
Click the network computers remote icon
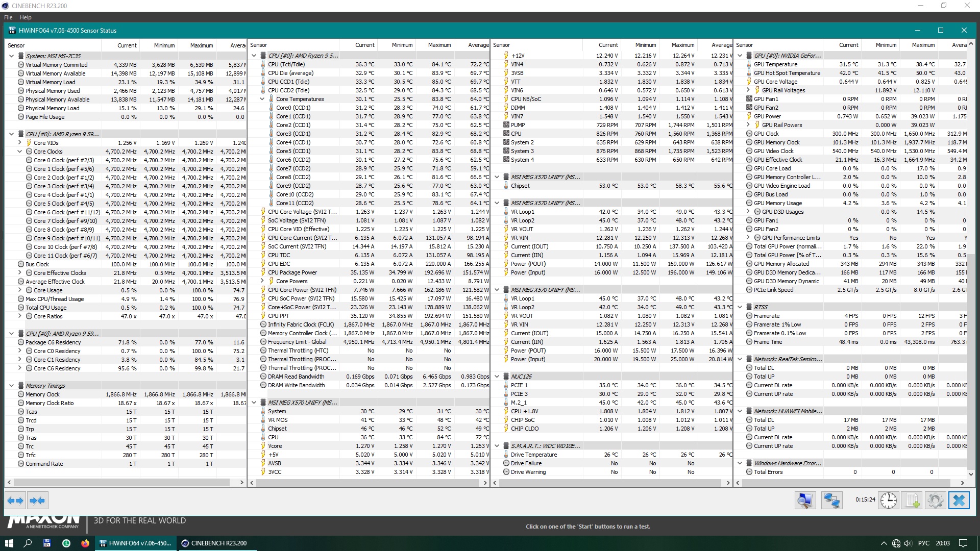(831, 500)
